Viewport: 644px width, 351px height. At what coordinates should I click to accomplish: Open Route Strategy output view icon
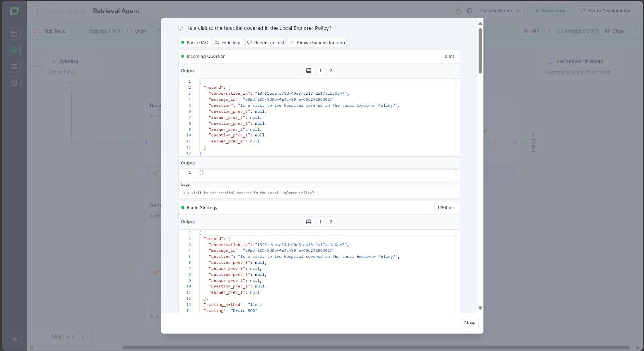point(309,222)
